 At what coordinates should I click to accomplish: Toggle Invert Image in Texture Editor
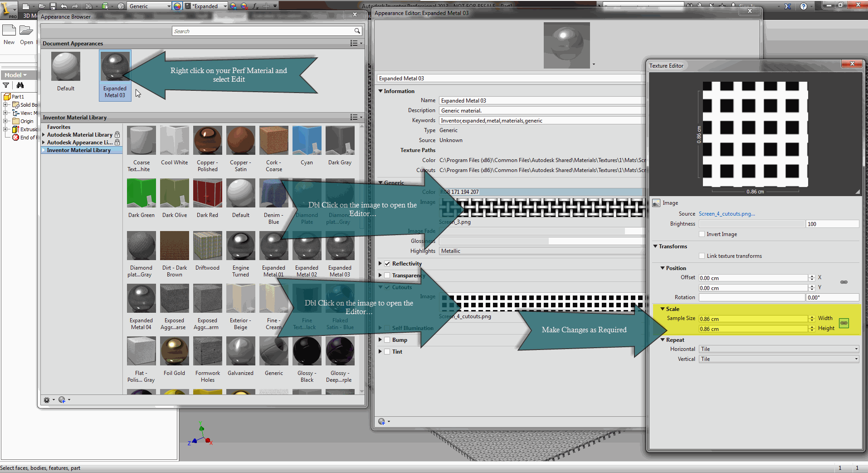click(702, 234)
